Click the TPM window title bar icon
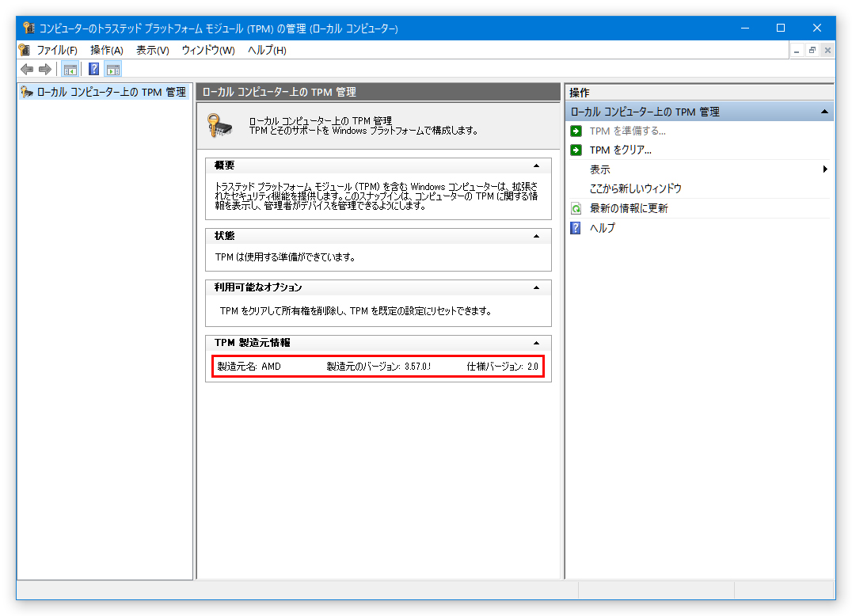The image size is (852, 616). tap(29, 29)
